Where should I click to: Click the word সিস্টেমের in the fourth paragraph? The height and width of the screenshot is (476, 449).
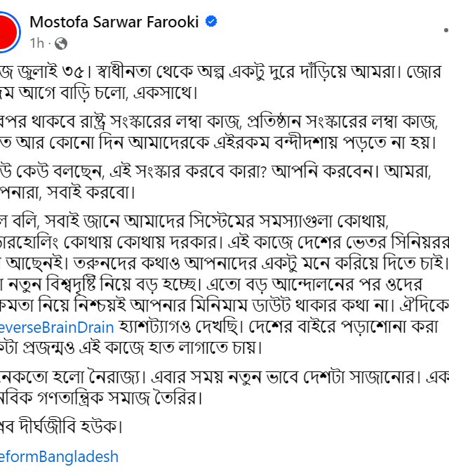click(x=222, y=221)
